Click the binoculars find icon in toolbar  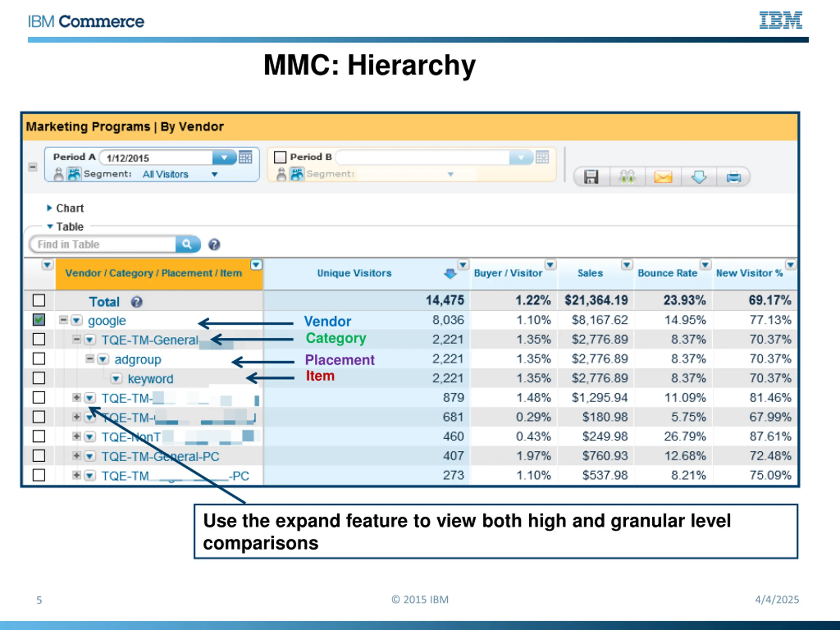tap(627, 177)
